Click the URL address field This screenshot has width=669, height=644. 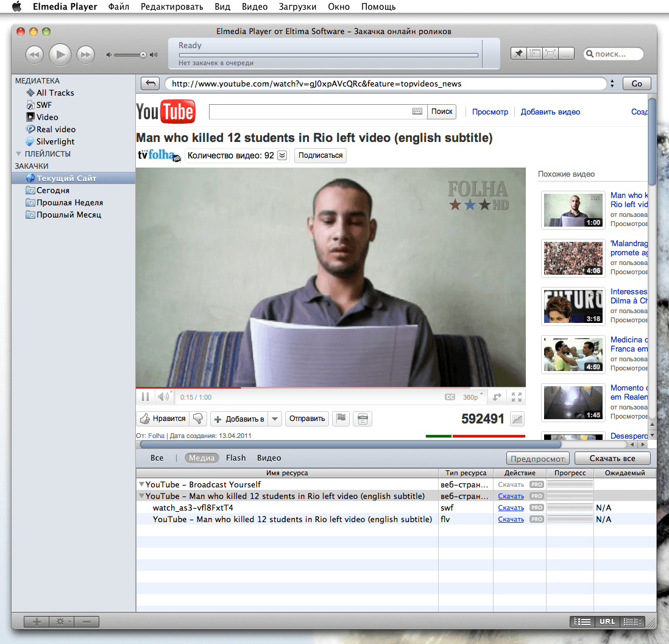click(386, 83)
